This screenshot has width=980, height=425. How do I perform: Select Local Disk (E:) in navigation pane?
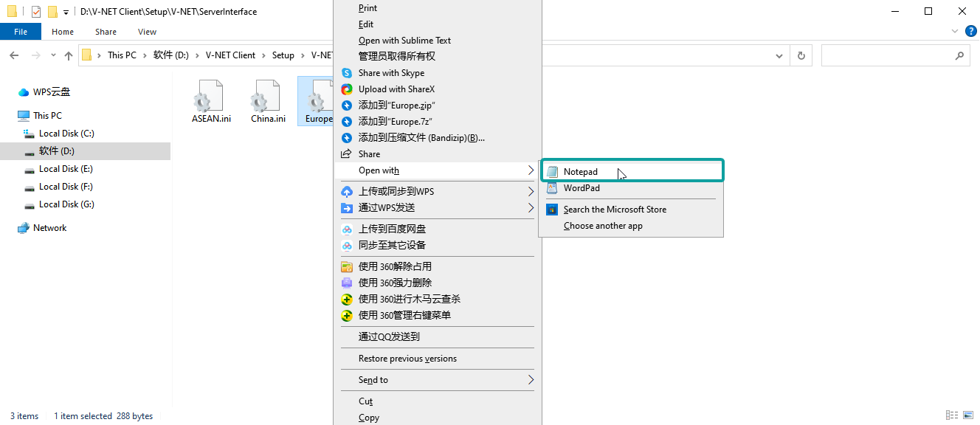[x=66, y=169]
